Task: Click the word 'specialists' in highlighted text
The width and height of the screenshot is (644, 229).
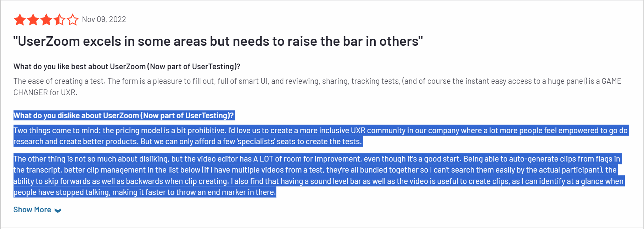Action: (x=256, y=142)
